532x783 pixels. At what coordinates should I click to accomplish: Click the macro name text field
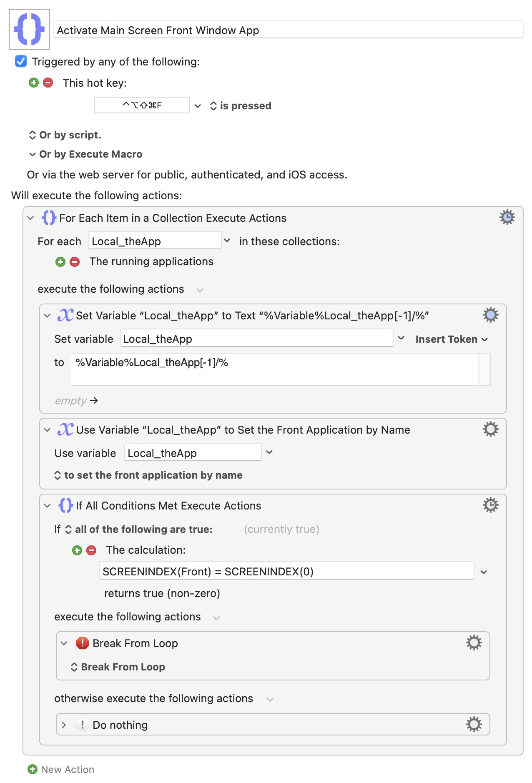coord(288,30)
